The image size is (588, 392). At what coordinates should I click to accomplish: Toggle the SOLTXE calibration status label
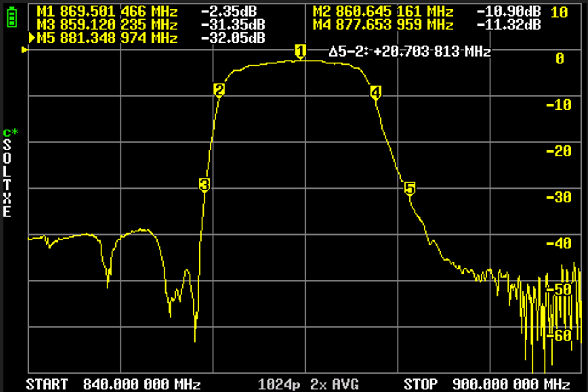(x=7, y=178)
